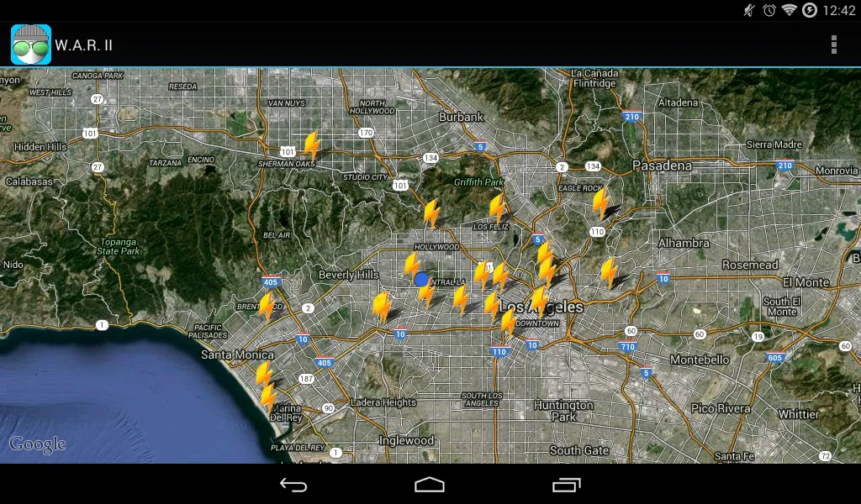Image resolution: width=861 pixels, height=504 pixels.
Task: Select the lightning marker at Sherman Oaks
Action: point(312,145)
